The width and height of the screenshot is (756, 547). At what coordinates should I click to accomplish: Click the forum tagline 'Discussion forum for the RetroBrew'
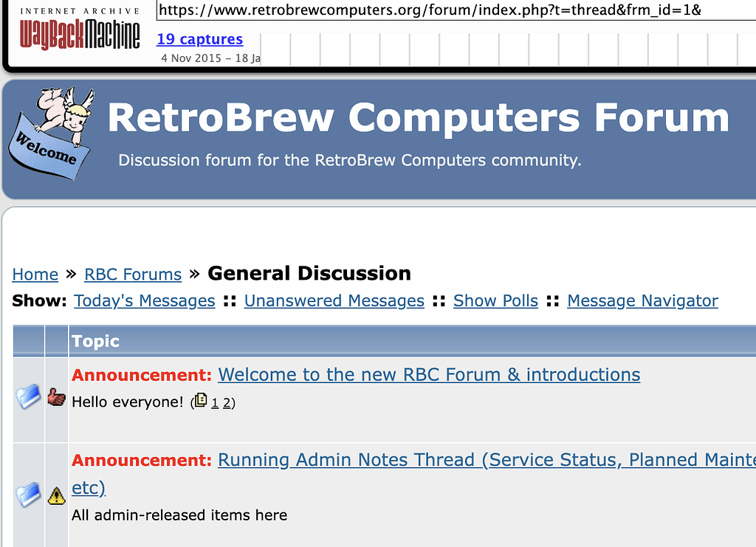pyautogui.click(x=350, y=160)
